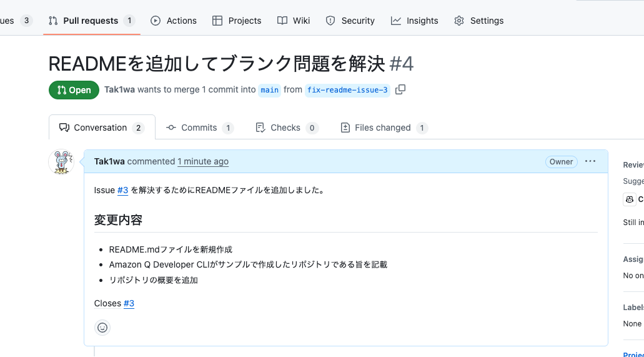Select the Conversation tab
This screenshot has width=644, height=357.
101,128
